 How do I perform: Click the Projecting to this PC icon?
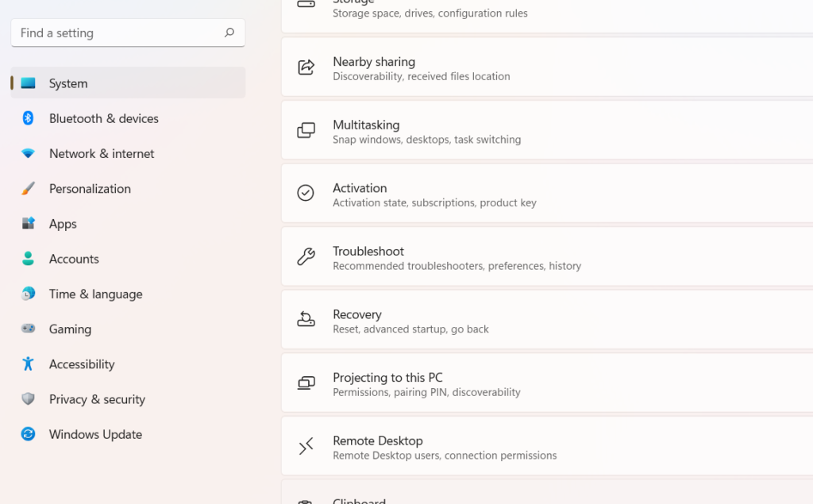click(x=306, y=383)
